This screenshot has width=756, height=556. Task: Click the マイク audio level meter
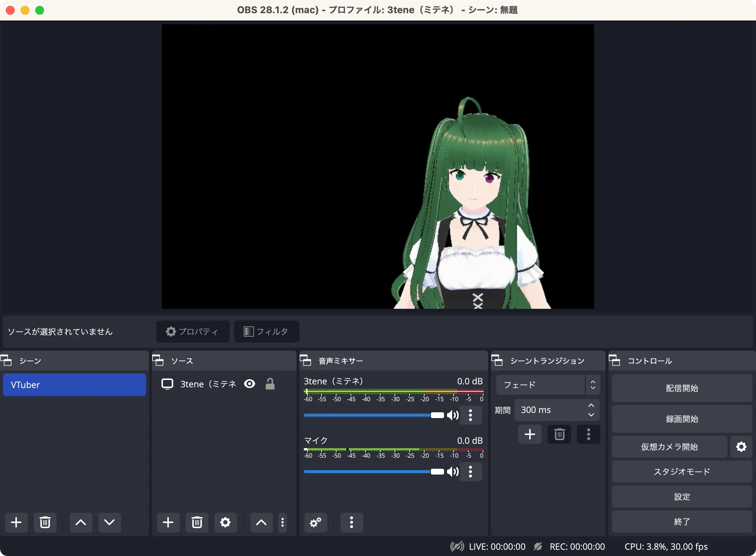(393, 449)
